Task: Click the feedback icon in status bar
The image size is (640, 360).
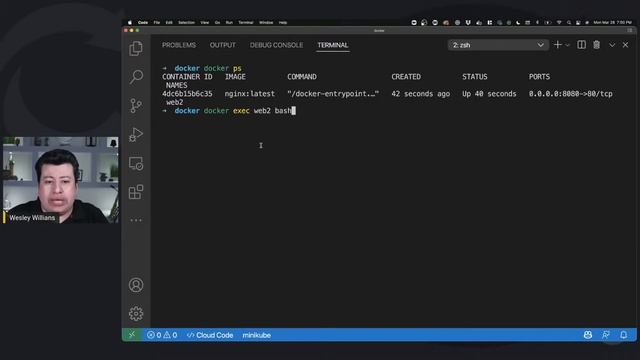Action: (606, 335)
